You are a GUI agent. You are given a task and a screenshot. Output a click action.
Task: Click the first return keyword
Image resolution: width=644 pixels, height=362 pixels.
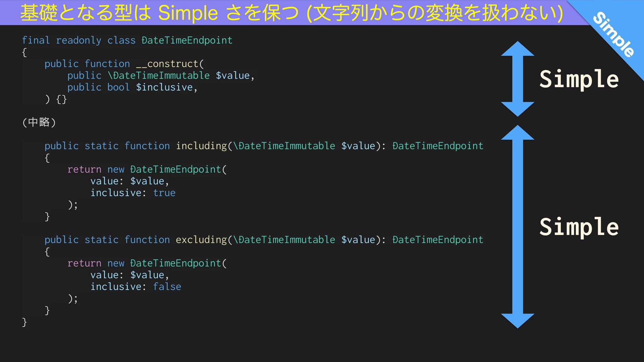(84, 169)
